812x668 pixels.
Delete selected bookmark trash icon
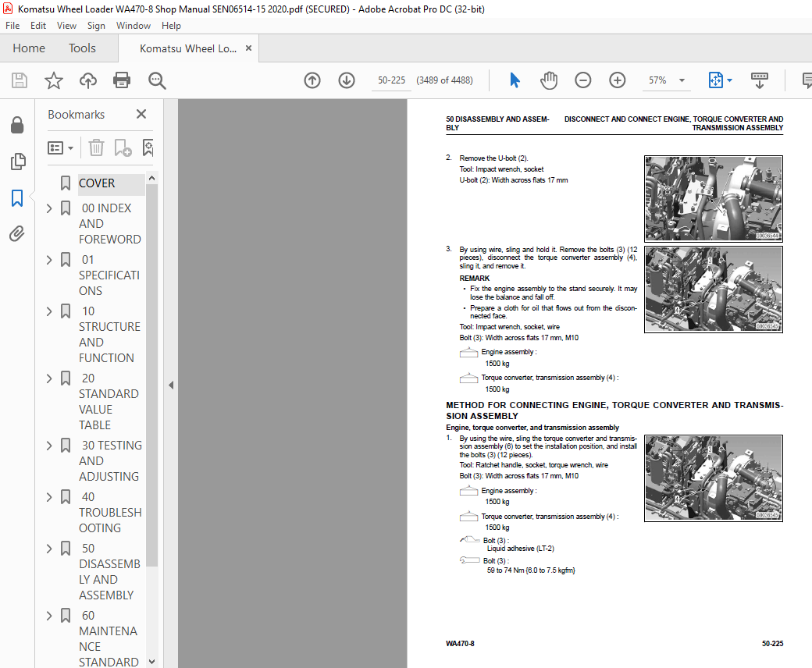click(96, 148)
